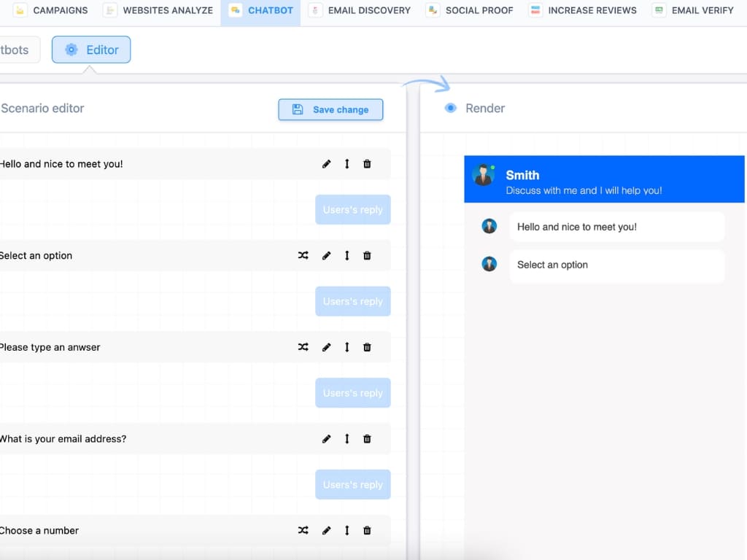
Task: Delete the 'What is your email address?' message
Action: tap(367, 438)
